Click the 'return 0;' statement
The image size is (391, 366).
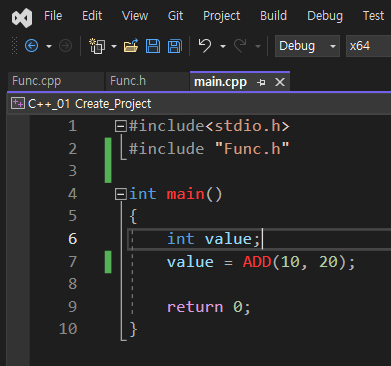(208, 307)
